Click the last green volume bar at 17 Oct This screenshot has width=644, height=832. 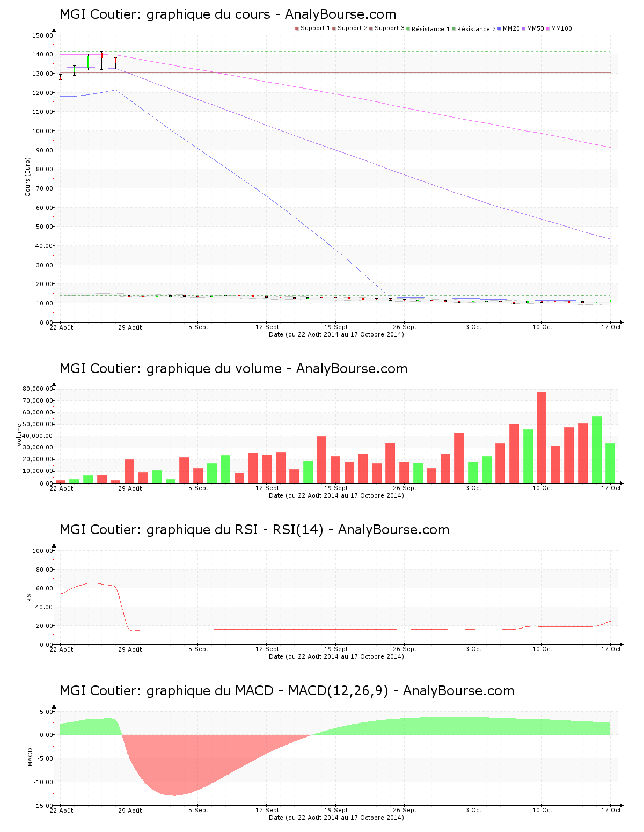click(610, 463)
